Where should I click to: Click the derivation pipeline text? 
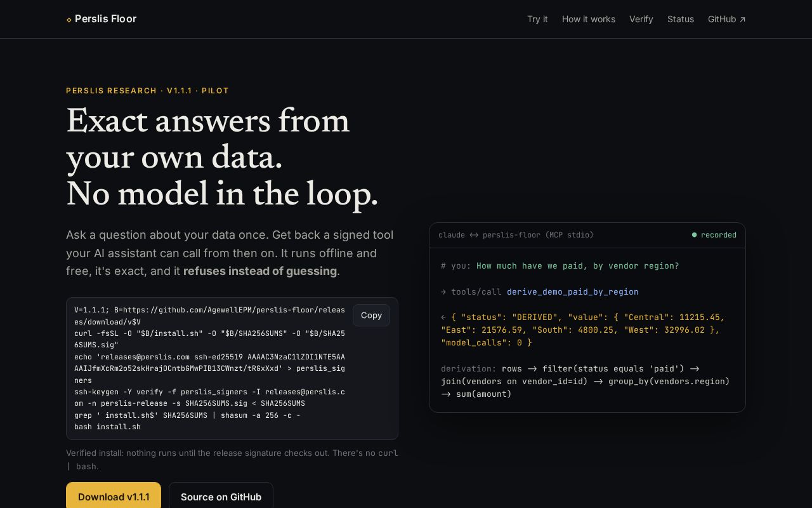(586, 382)
